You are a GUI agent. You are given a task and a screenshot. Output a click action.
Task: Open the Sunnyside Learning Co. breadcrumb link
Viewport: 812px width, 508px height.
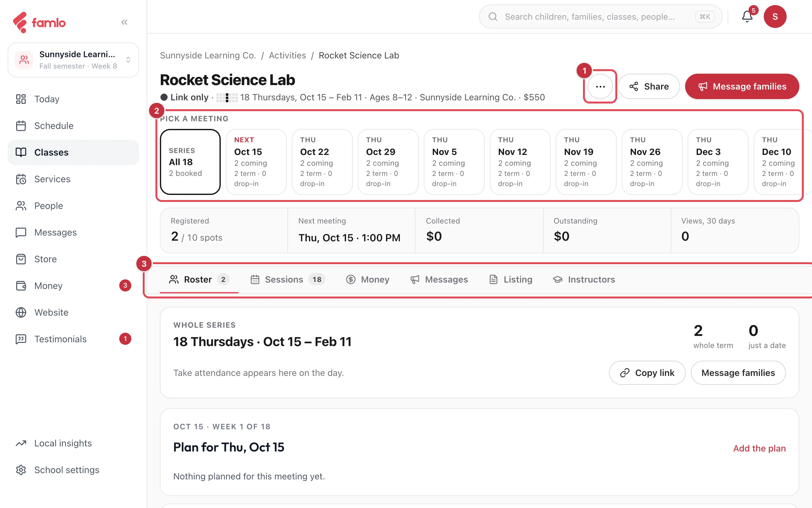(208, 55)
